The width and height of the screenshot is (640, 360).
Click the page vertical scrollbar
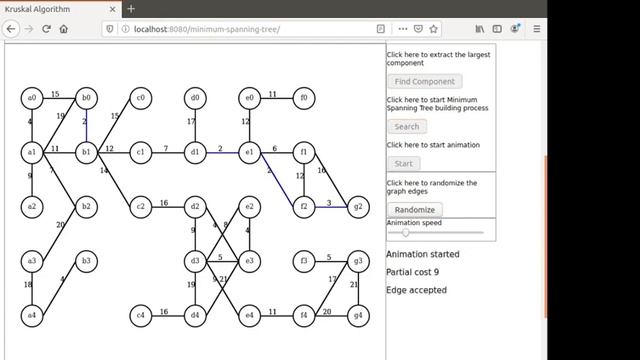click(545, 237)
